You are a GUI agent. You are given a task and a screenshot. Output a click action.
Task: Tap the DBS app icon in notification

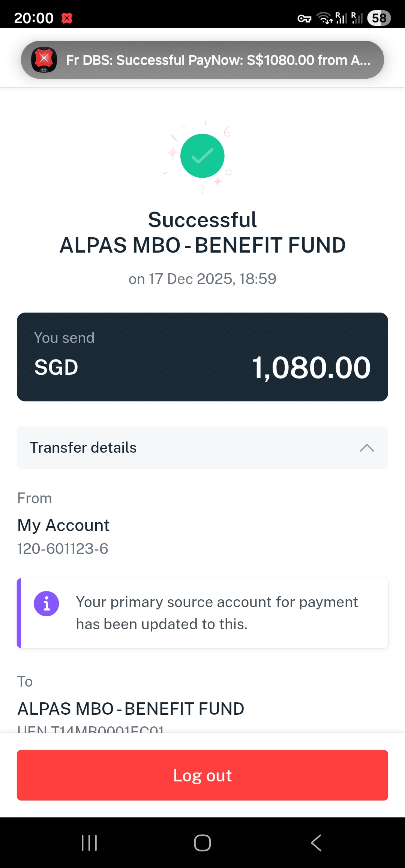(x=44, y=60)
